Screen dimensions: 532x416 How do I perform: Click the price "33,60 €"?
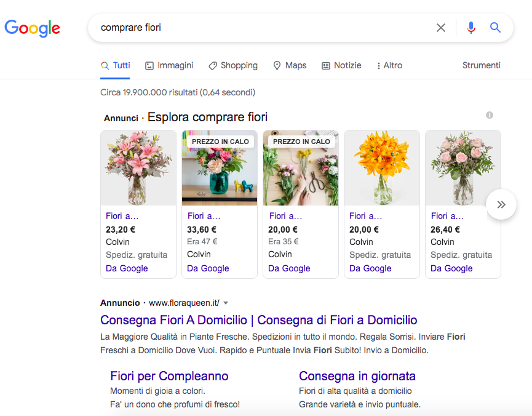click(x=202, y=230)
